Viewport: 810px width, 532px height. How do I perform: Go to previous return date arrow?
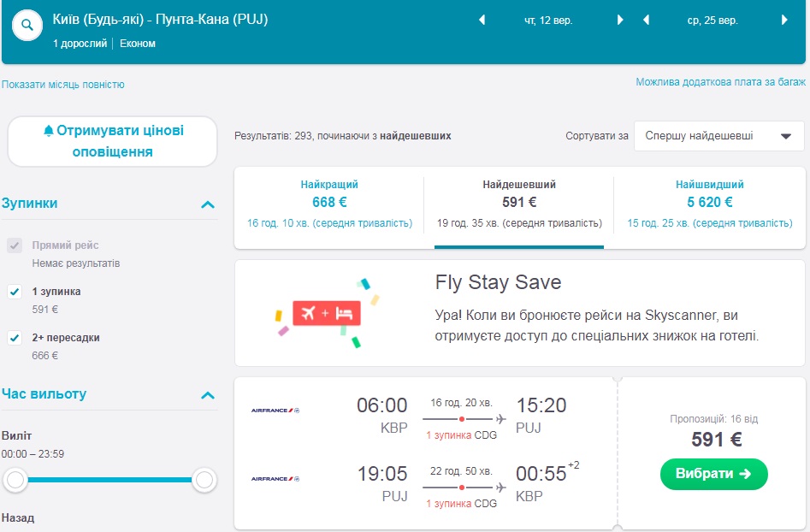pyautogui.click(x=645, y=20)
